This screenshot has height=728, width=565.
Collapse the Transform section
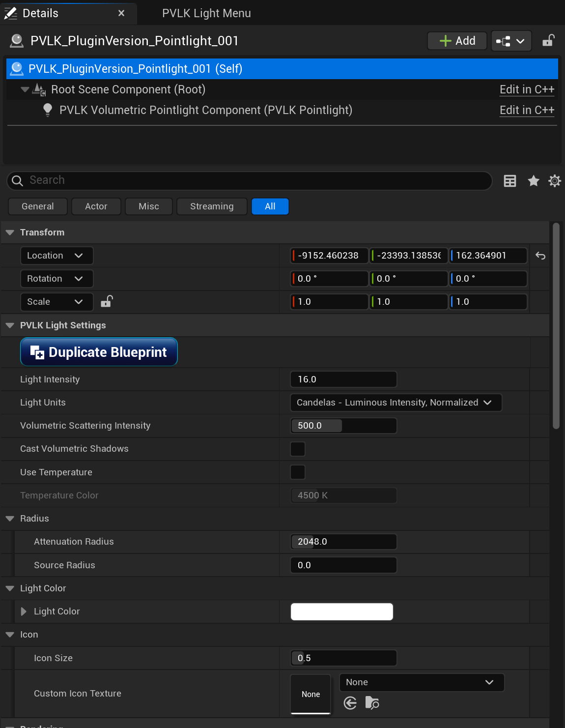[10, 233]
